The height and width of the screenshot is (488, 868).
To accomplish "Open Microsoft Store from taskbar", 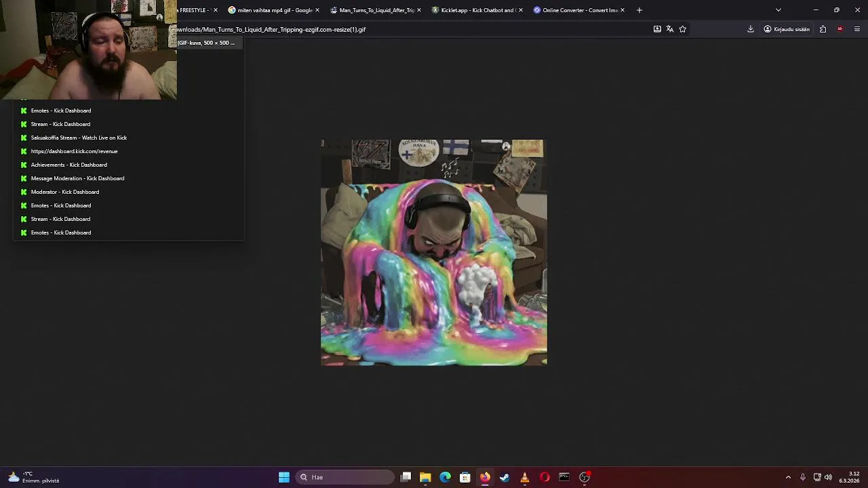I will click(465, 477).
